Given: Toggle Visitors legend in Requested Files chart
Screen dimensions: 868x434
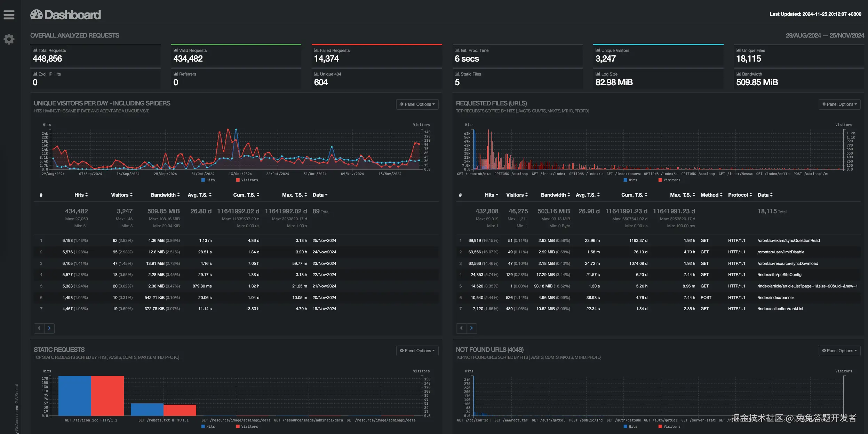Looking at the screenshot, I should [669, 180].
